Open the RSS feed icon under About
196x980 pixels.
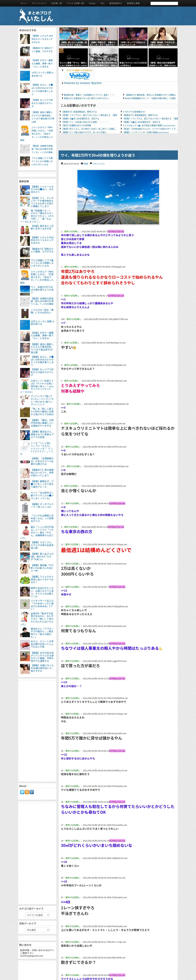pos(27,792)
